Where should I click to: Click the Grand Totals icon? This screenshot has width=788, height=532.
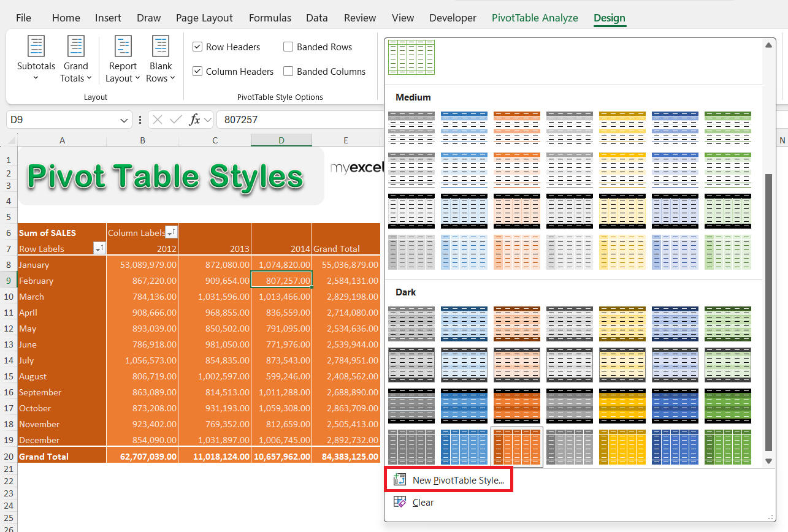tap(76, 47)
